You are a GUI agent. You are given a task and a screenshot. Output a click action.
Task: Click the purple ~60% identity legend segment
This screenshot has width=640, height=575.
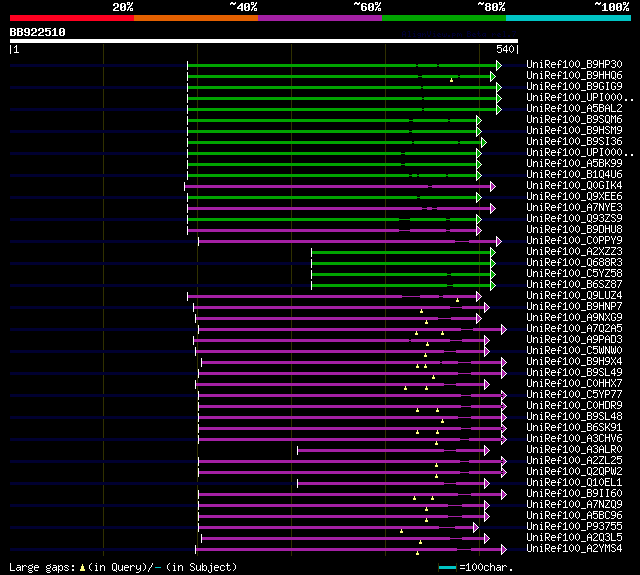320,18
